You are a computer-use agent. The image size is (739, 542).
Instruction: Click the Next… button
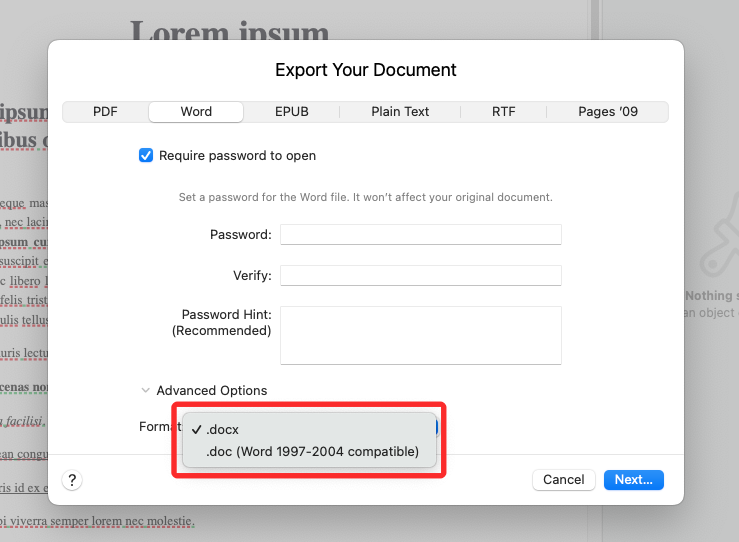[634, 480]
